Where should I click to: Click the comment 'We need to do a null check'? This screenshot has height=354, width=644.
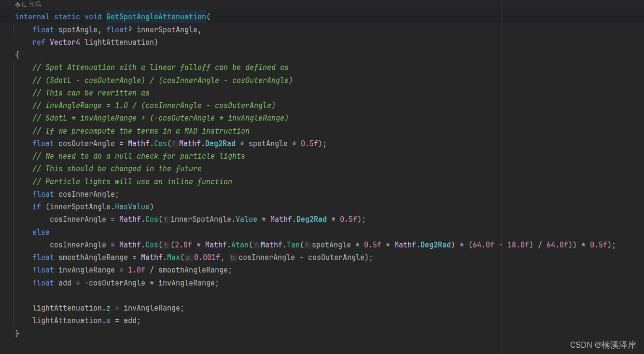(x=139, y=156)
